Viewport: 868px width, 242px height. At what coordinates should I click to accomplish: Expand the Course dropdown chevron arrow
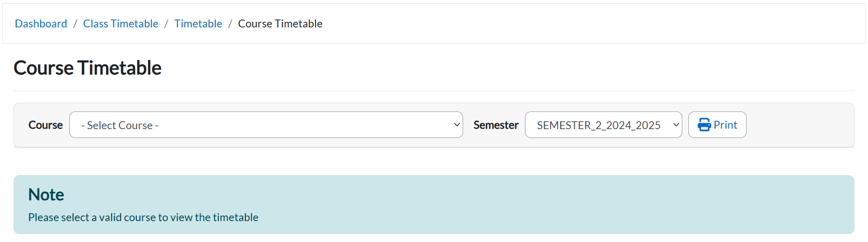(457, 125)
